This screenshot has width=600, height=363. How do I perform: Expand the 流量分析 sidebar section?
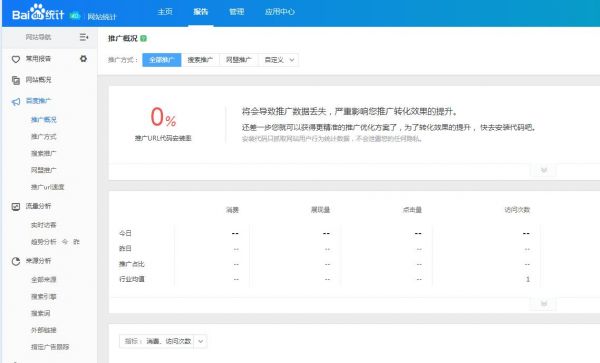(x=38, y=206)
